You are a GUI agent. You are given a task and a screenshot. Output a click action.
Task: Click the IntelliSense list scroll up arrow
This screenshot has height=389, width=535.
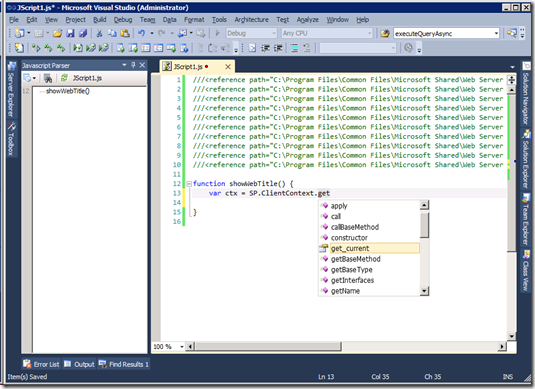coord(424,205)
